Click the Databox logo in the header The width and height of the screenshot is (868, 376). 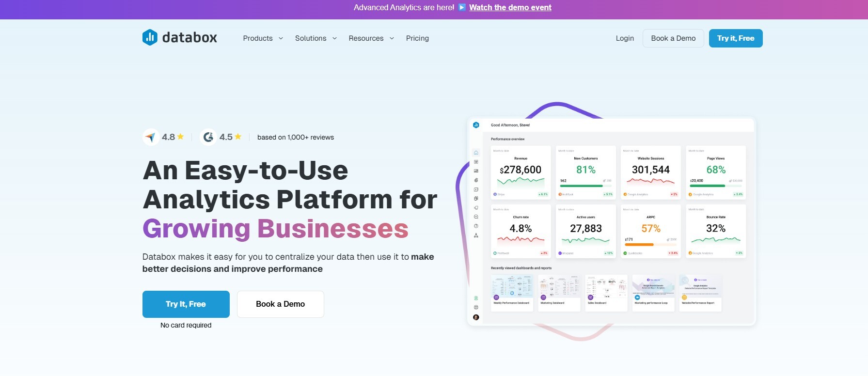point(180,37)
